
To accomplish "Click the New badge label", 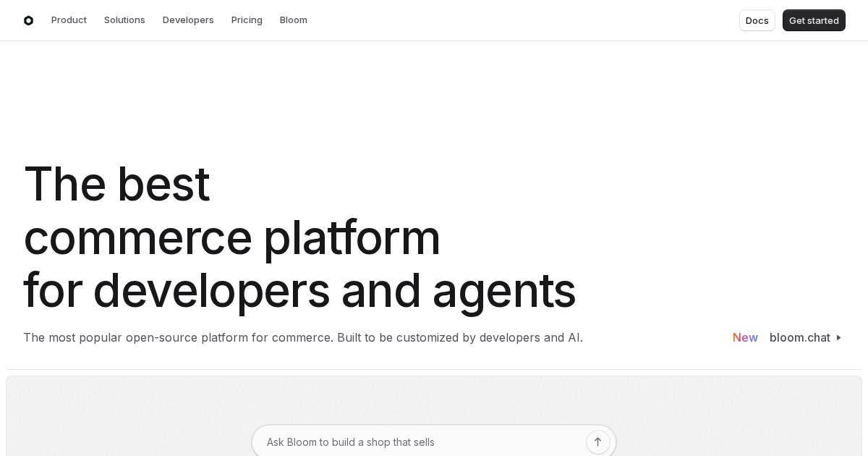I will 745,338.
